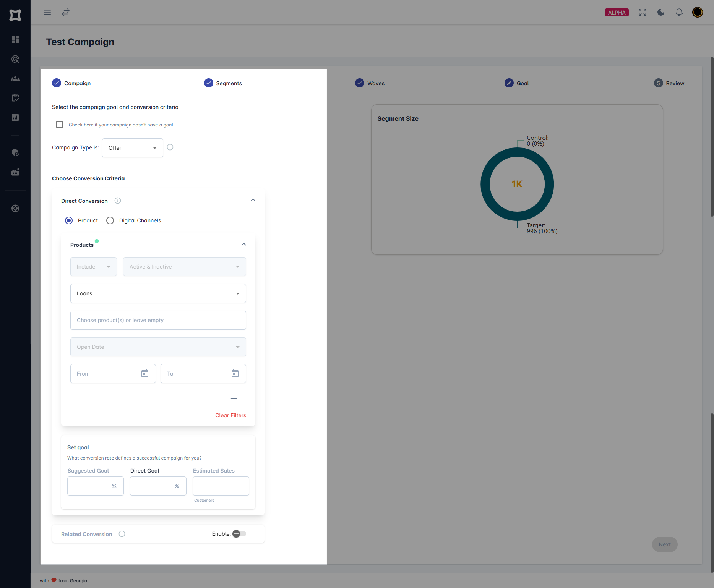The image size is (714, 588).
Task: Click the app logo in the sidebar
Action: click(15, 15)
